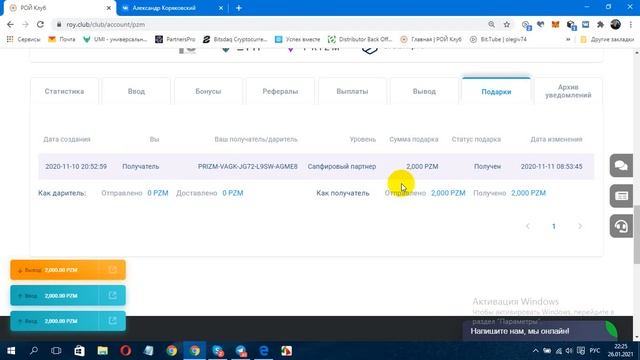Close the РОЙ Клуб browser tab
The height and width of the screenshot is (360, 640).
pyautogui.click(x=109, y=8)
